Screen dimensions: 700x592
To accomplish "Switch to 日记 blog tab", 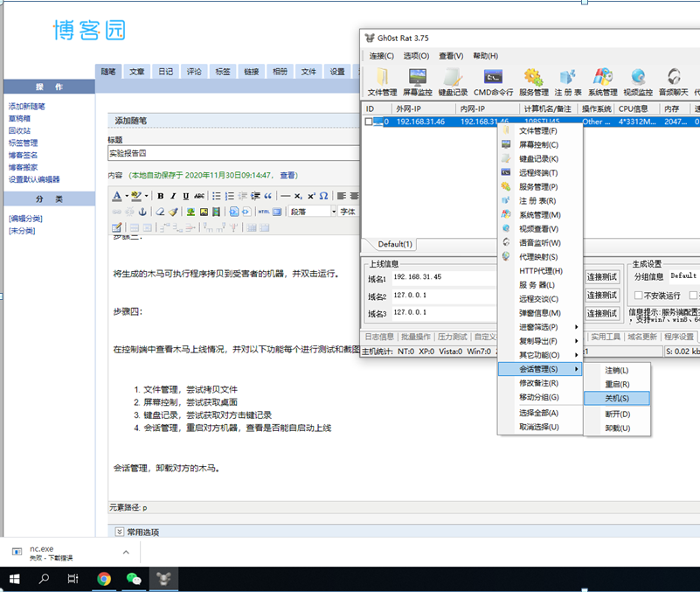I will (165, 72).
